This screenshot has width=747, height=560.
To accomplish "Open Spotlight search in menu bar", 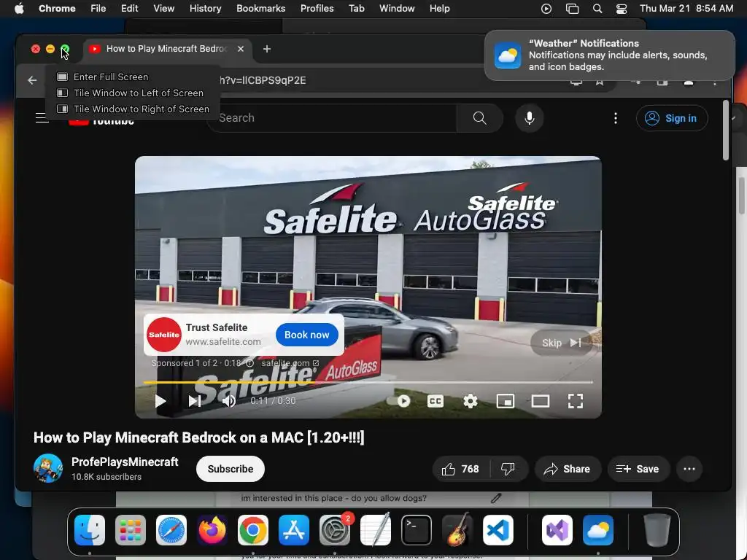I will 597,8.
